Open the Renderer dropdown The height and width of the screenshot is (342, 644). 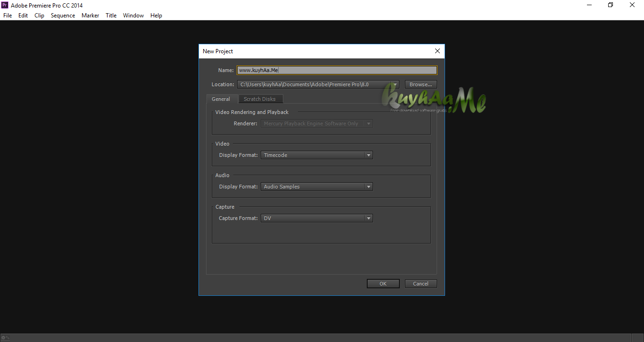317,123
